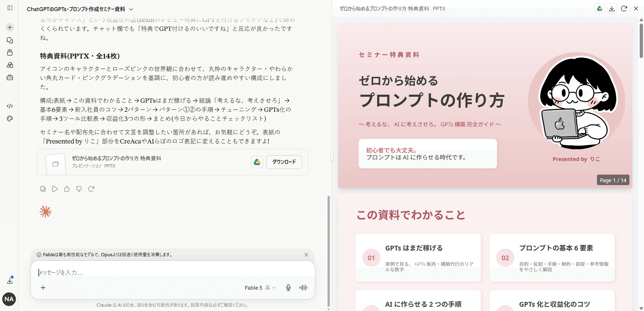
Task: Click the chat scrollbar
Action: (x=328, y=251)
